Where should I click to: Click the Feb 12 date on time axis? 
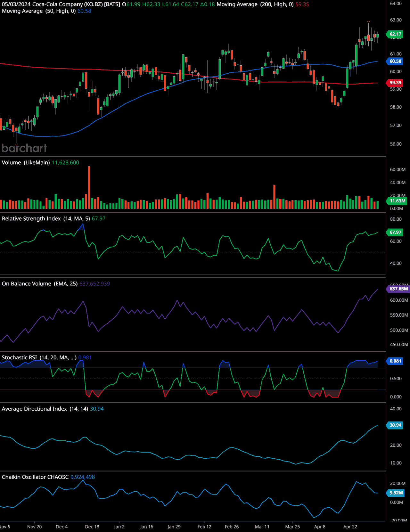[204, 527]
